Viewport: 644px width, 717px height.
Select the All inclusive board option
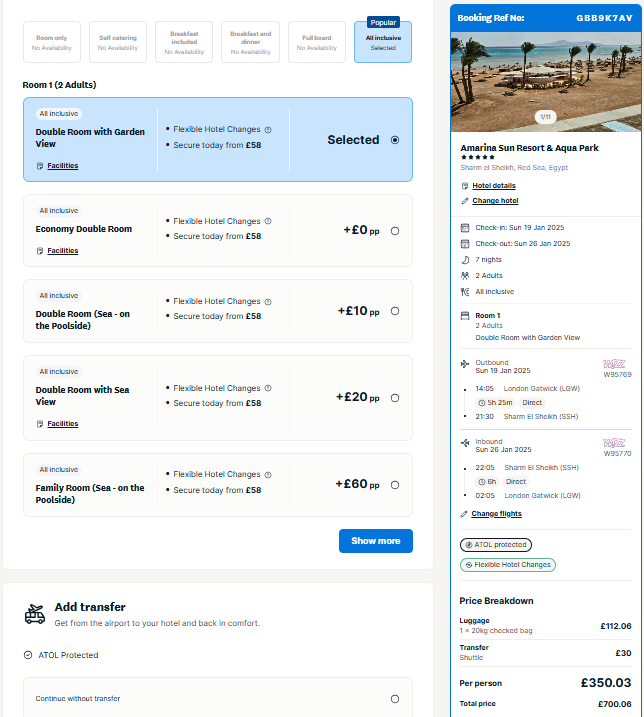click(x=383, y=42)
